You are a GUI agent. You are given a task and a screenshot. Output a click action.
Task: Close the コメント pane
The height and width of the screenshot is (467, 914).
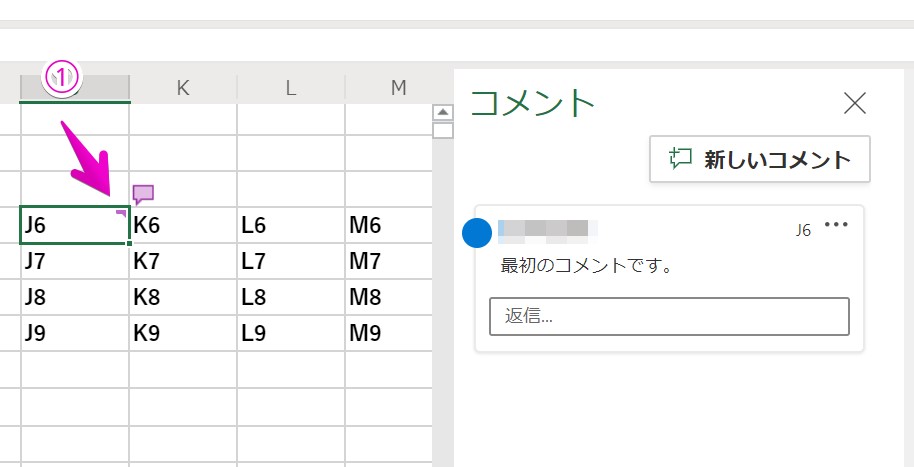click(855, 102)
